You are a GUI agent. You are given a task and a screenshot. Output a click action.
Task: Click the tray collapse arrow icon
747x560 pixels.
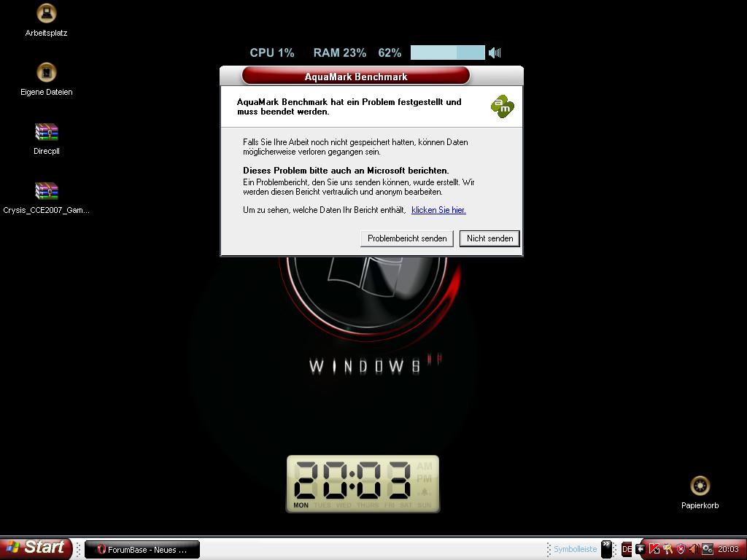[640, 549]
